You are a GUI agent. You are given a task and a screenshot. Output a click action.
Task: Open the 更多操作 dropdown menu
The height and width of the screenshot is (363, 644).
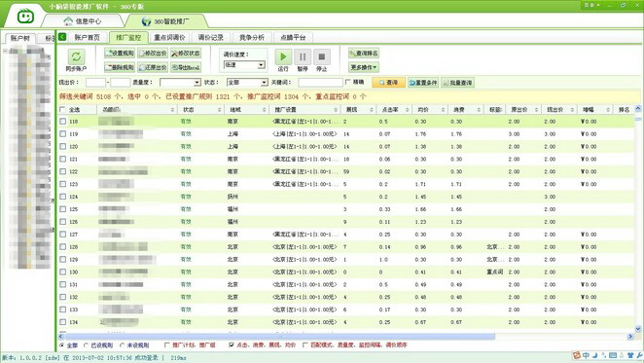click(x=364, y=67)
